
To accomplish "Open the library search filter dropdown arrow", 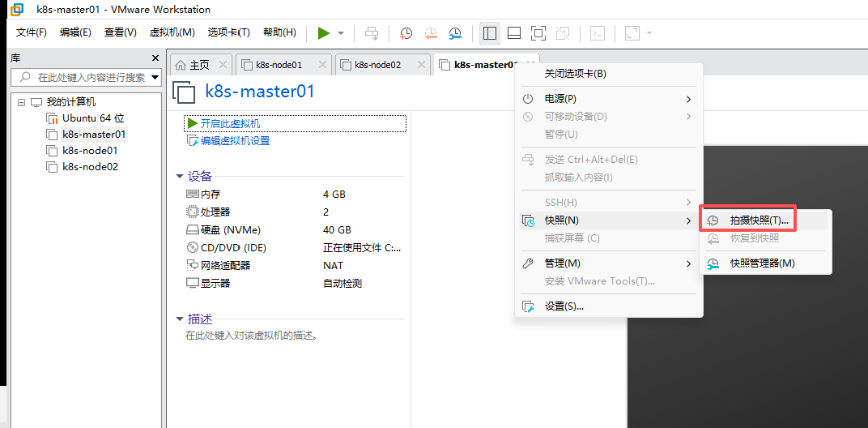I will pos(155,78).
